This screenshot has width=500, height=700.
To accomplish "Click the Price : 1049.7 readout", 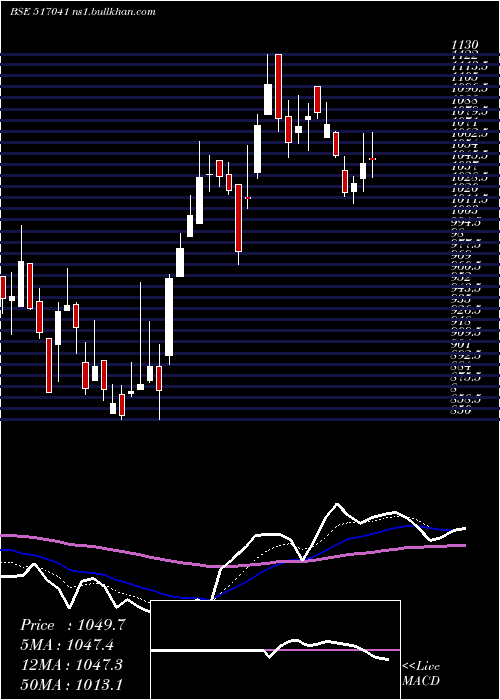I will click(x=74, y=625).
